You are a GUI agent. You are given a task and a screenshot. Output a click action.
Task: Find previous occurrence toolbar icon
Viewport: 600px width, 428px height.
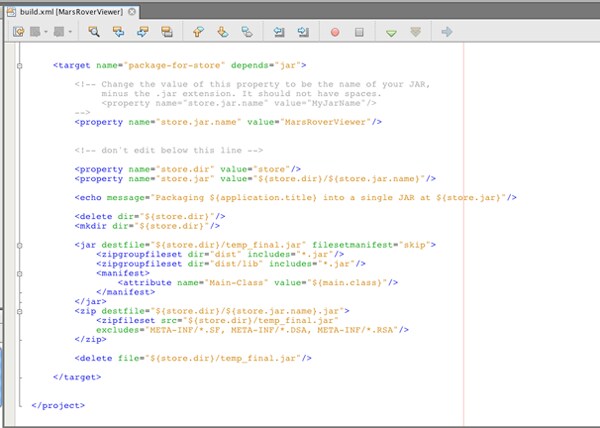pos(119,32)
